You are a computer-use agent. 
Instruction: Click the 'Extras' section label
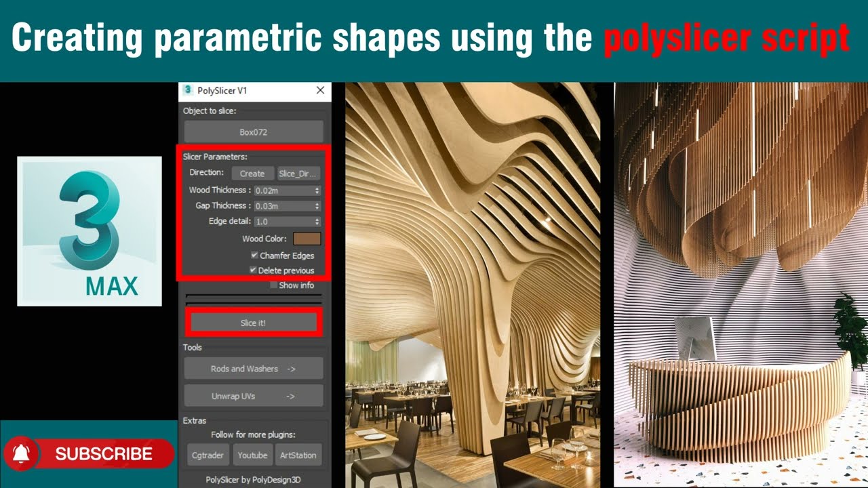click(x=195, y=420)
